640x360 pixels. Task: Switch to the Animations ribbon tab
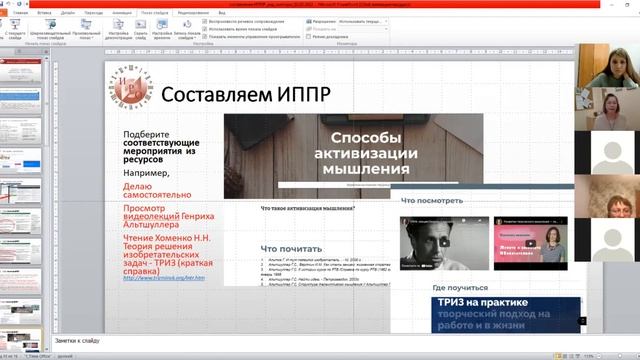122,13
